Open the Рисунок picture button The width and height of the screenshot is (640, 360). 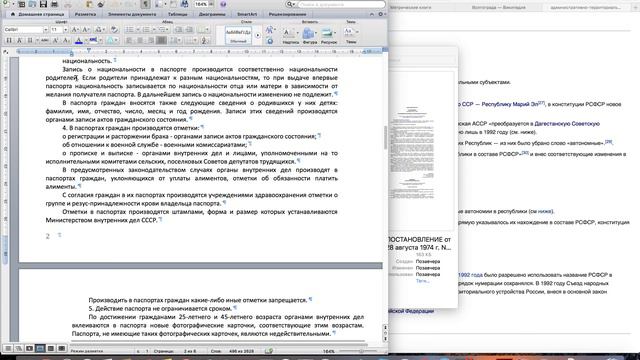[x=328, y=36]
